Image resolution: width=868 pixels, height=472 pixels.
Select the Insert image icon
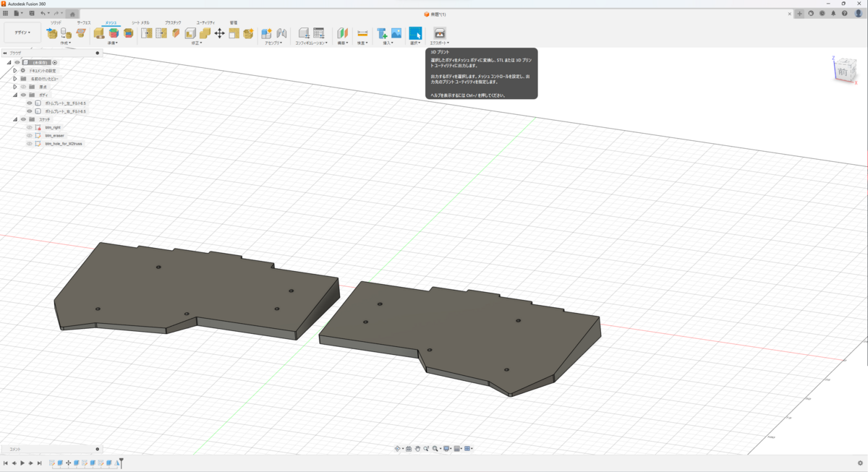[396, 33]
